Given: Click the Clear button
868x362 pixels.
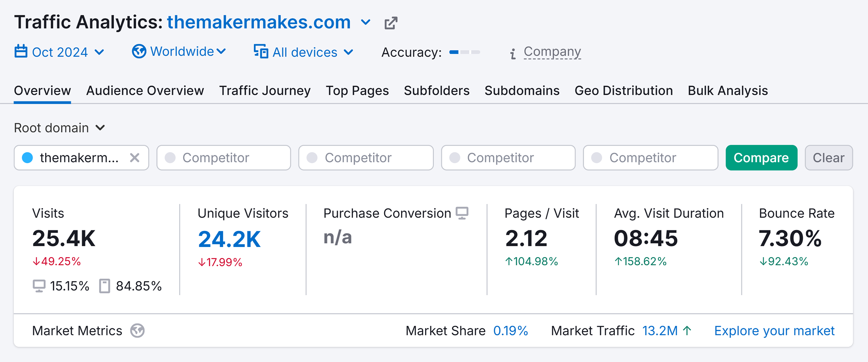Looking at the screenshot, I should tap(829, 158).
